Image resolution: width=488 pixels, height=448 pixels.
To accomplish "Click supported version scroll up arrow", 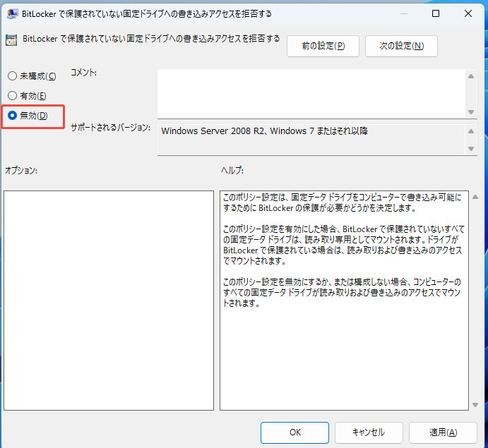I will pos(471,131).
